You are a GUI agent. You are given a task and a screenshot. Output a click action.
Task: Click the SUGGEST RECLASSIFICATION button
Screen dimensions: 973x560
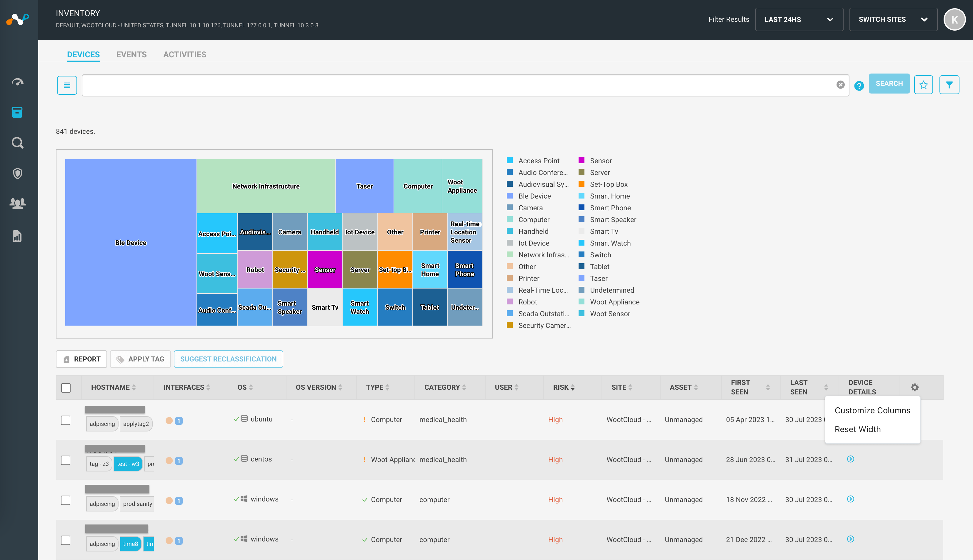(x=229, y=359)
